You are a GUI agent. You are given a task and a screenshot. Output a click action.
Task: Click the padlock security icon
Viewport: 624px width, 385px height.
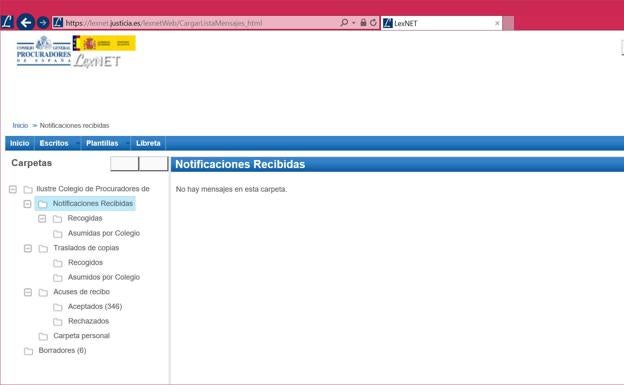pyautogui.click(x=363, y=23)
